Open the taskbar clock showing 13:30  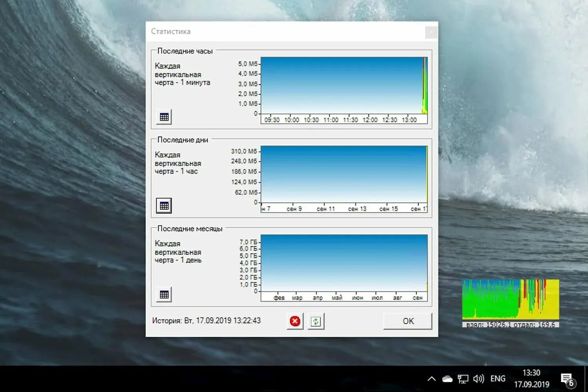532,379
